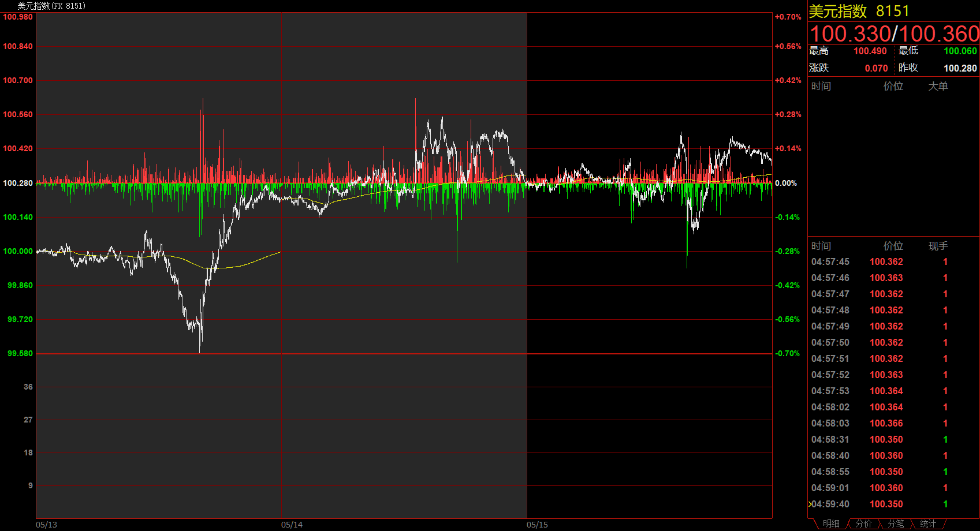Image resolution: width=980 pixels, height=531 pixels.
Task: Select the tick row at 04:58:03
Action: pyautogui.click(x=893, y=423)
